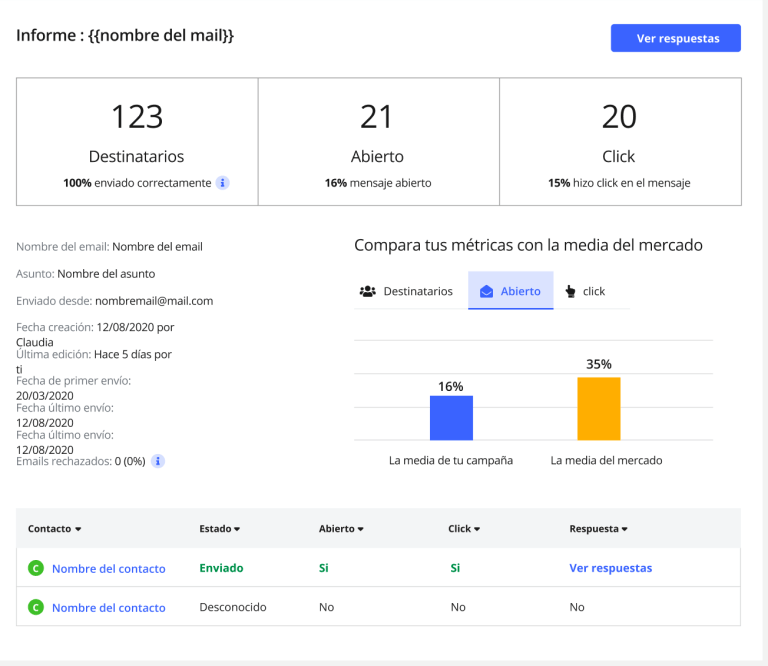Click green avatar of first contact row
Image resolution: width=768 pixels, height=666 pixels.
point(36,568)
